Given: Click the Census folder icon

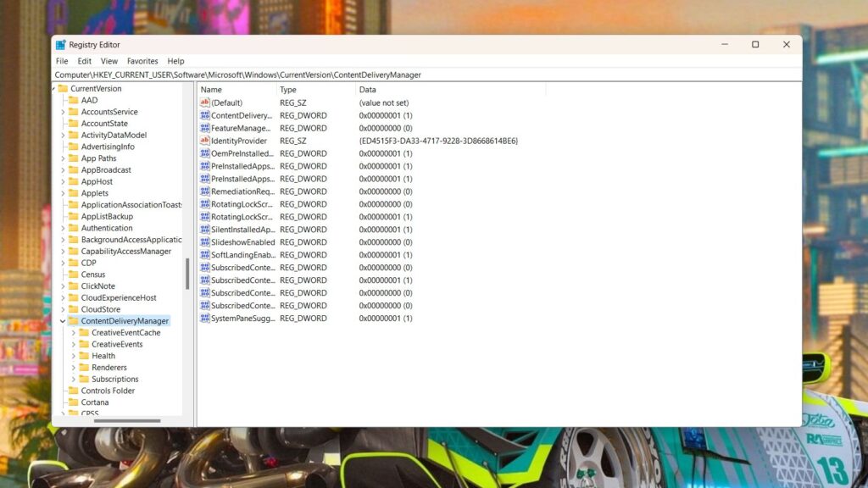Looking at the screenshot, I should coord(73,274).
